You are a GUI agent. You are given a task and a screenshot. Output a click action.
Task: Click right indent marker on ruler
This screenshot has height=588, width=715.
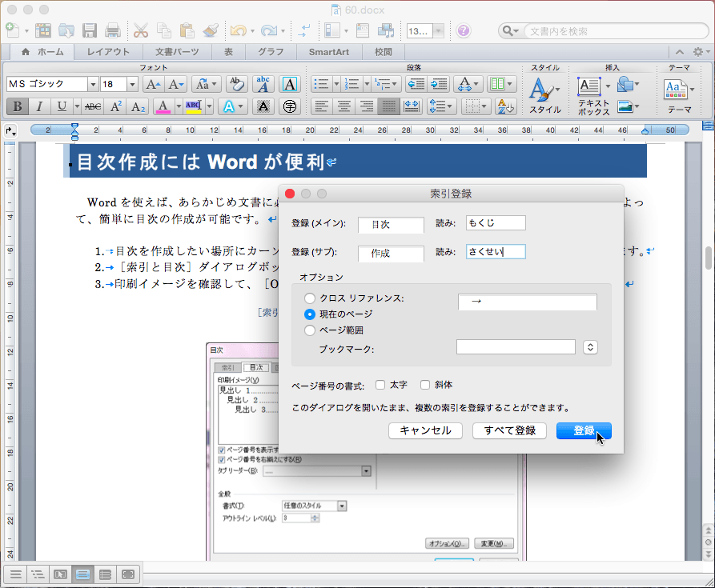tap(645, 131)
